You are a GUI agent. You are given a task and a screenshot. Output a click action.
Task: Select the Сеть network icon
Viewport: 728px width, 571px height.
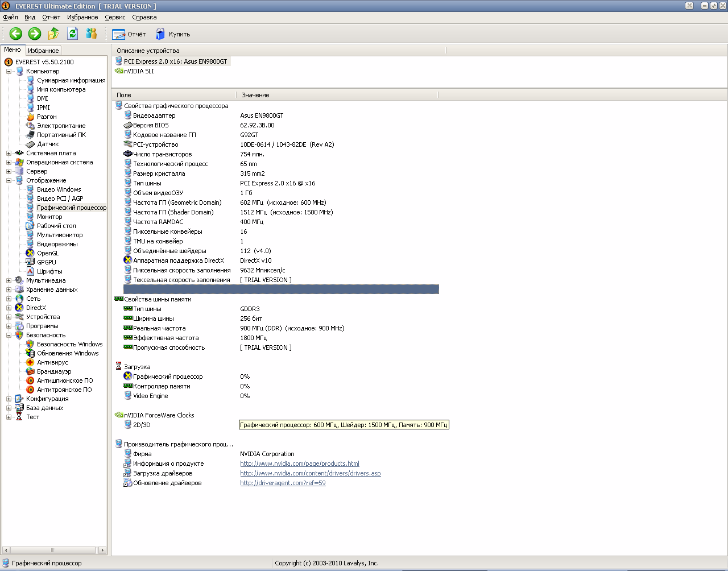point(20,299)
